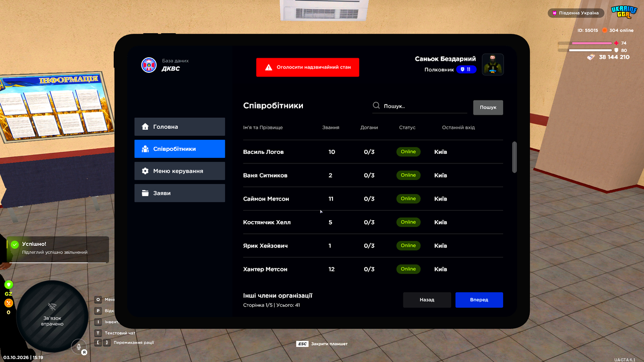
Task: Go to the next page with Вперед
Action: tap(479, 300)
